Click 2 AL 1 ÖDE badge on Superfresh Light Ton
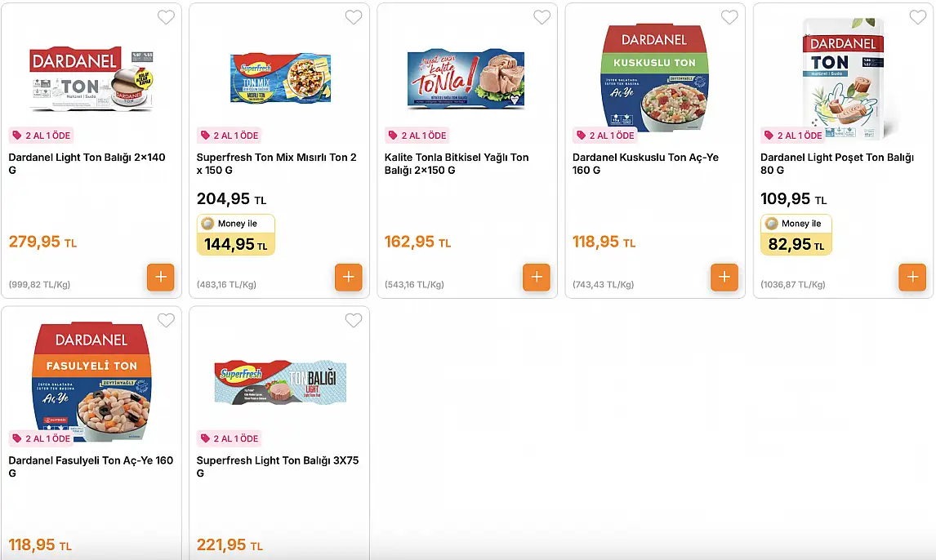 [x=230, y=438]
